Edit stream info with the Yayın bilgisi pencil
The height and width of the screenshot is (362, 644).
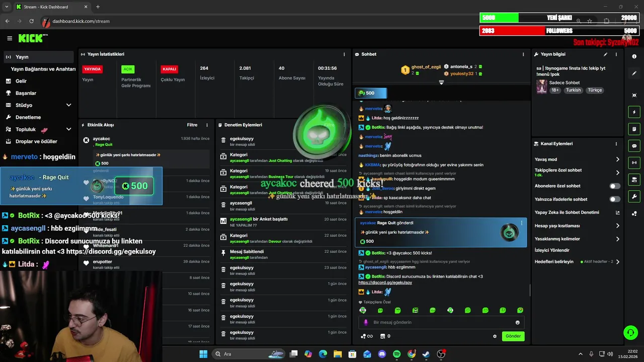coord(605,54)
